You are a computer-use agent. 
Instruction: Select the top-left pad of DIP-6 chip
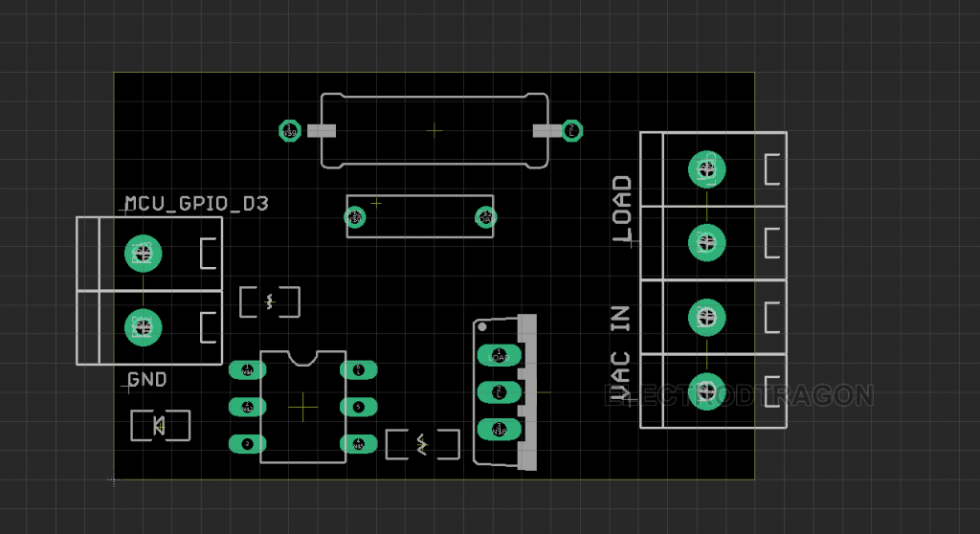[x=248, y=369]
